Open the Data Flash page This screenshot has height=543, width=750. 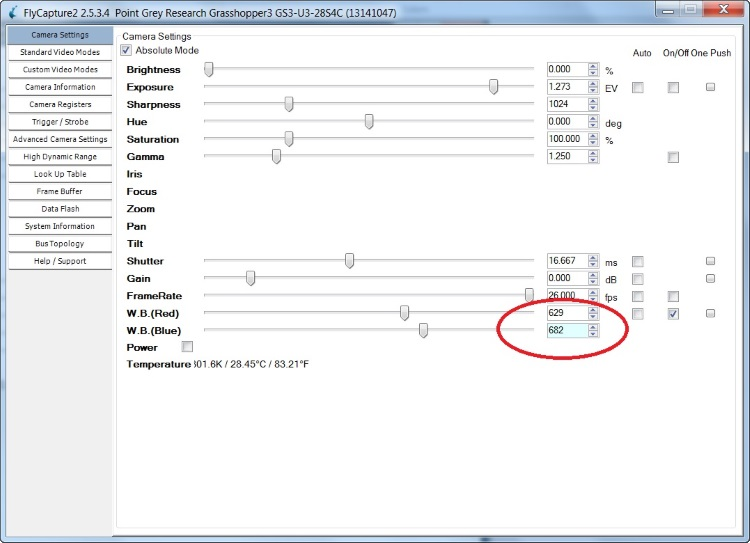click(60, 209)
